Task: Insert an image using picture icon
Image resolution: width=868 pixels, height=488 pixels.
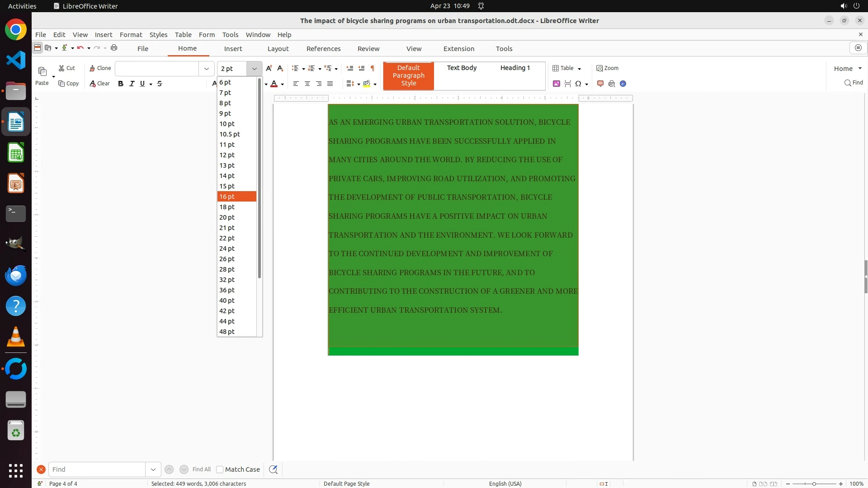Action: point(557,84)
